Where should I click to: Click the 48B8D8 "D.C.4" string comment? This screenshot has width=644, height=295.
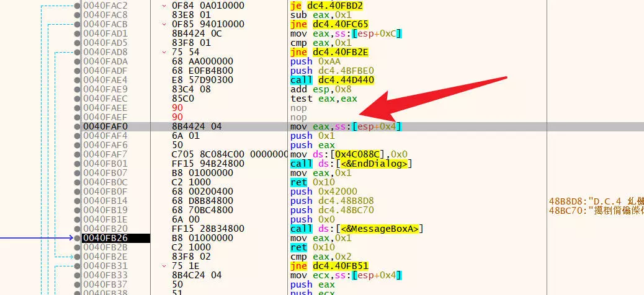click(596, 201)
